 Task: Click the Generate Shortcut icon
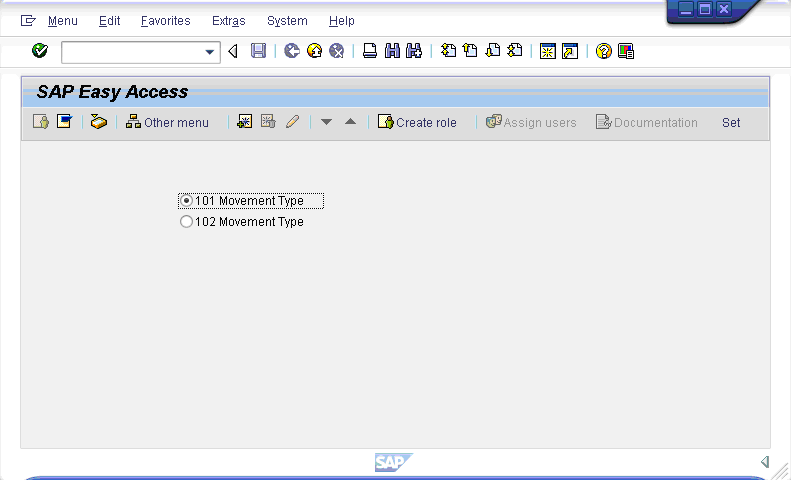[x=570, y=51]
